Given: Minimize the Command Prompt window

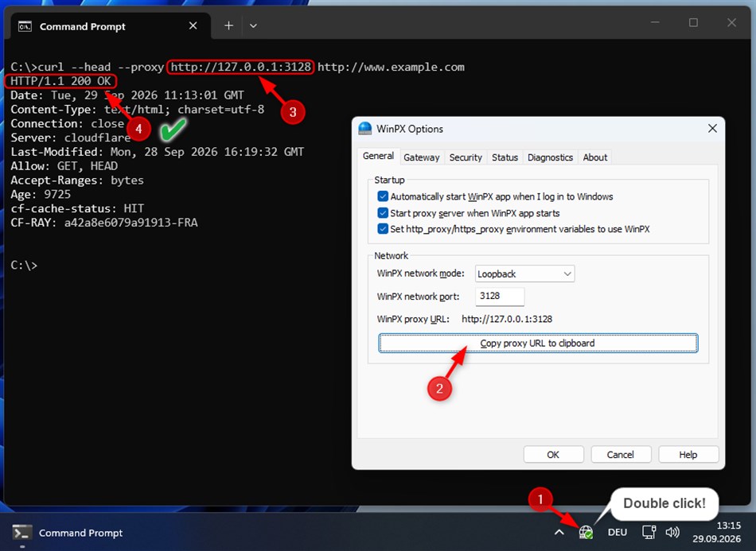Looking at the screenshot, I should coord(655,22).
